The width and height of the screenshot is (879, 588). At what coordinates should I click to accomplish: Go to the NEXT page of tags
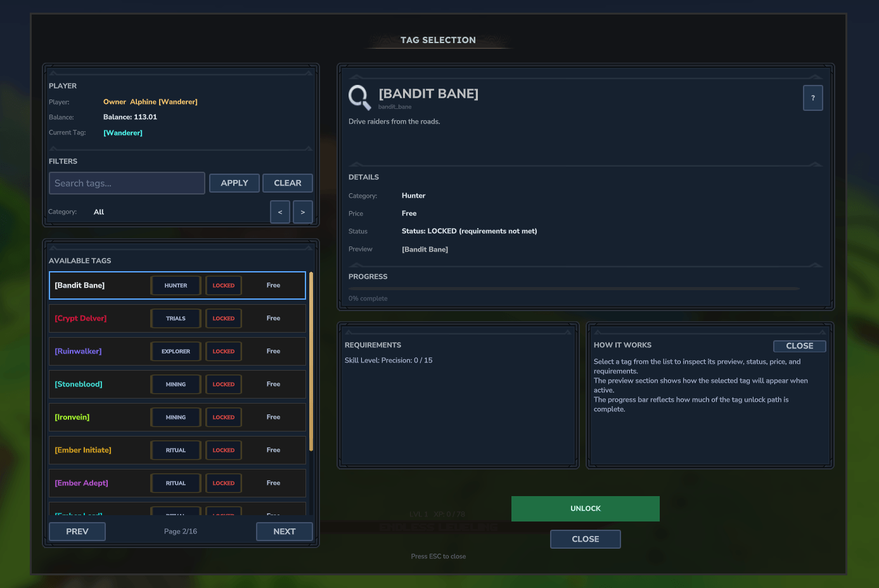pos(285,532)
